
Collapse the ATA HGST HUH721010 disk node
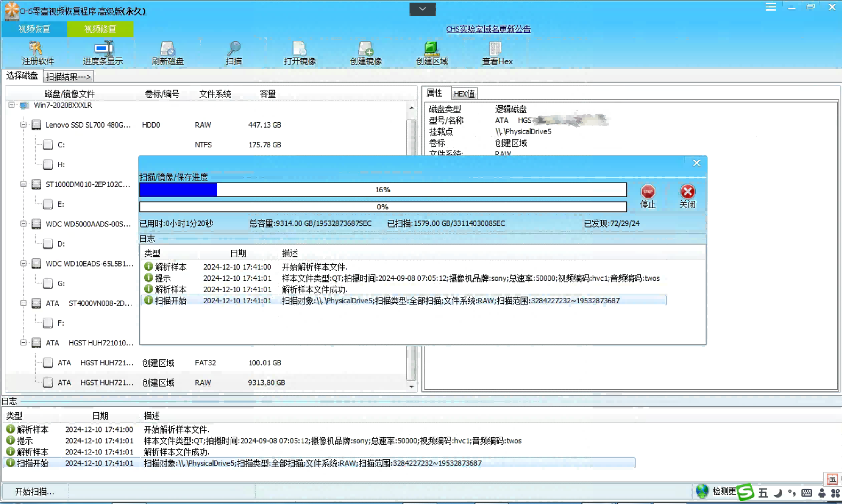pos(23,343)
